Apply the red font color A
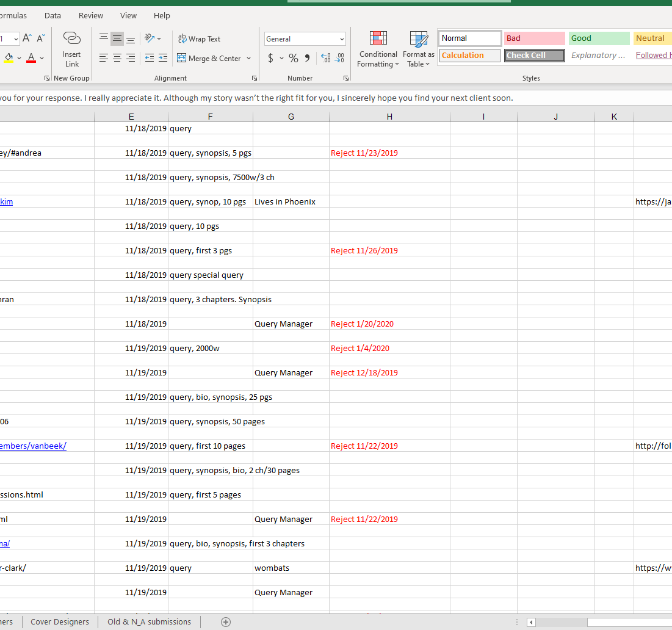Image resolution: width=672 pixels, height=630 pixels. pyautogui.click(x=31, y=58)
